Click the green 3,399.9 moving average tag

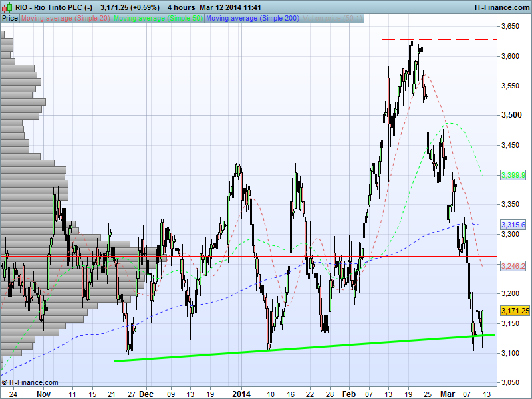tap(513, 175)
